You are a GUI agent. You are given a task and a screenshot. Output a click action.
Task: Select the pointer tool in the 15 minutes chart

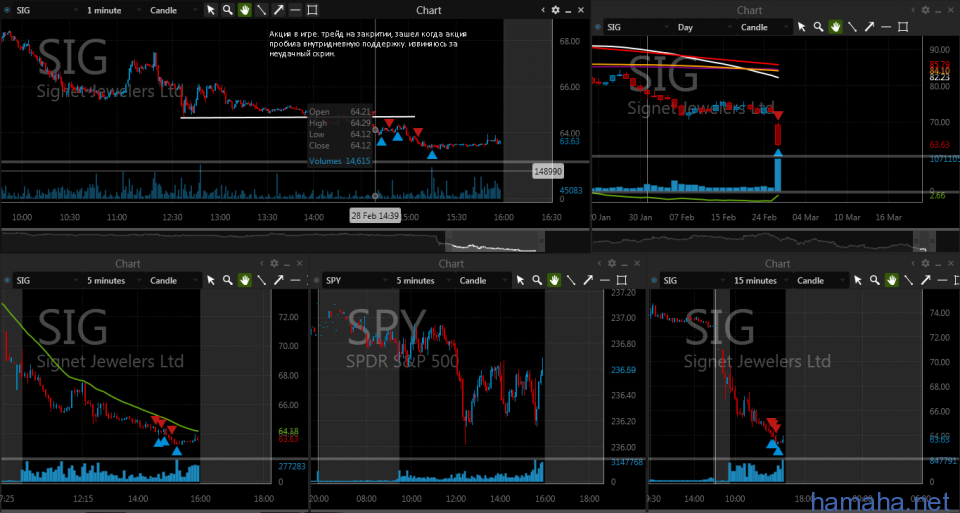858,280
